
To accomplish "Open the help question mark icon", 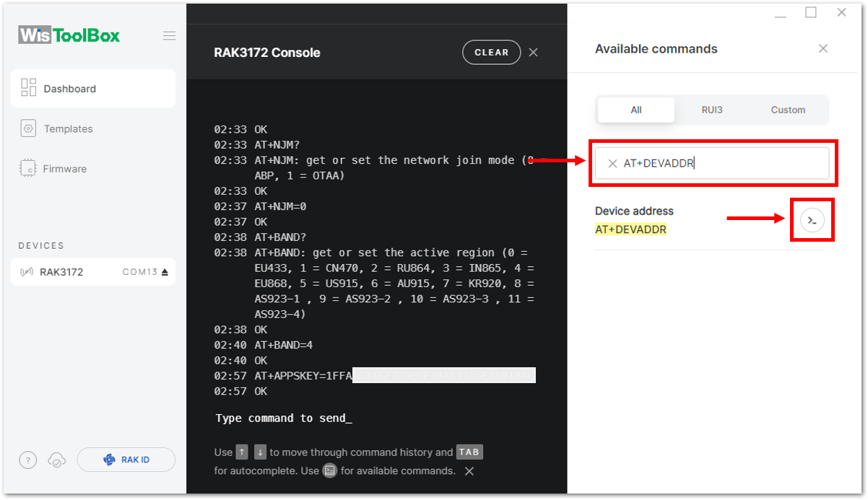I will pyautogui.click(x=27, y=460).
